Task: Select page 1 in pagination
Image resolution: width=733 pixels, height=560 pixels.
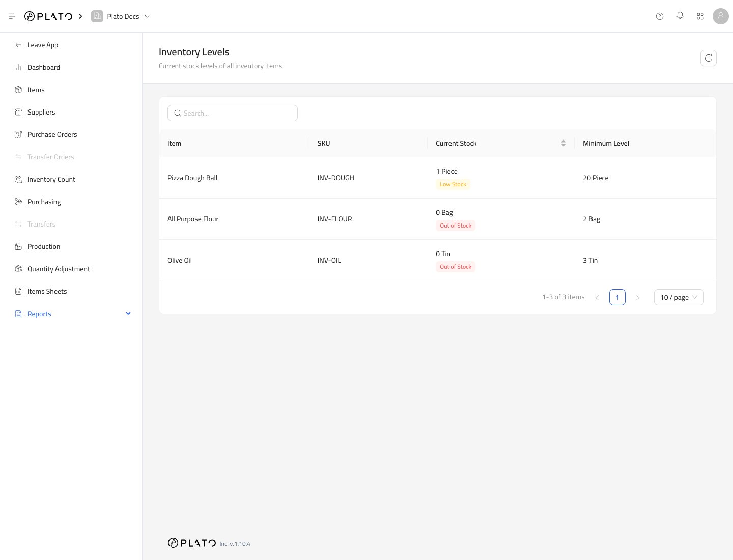Action: tap(617, 297)
